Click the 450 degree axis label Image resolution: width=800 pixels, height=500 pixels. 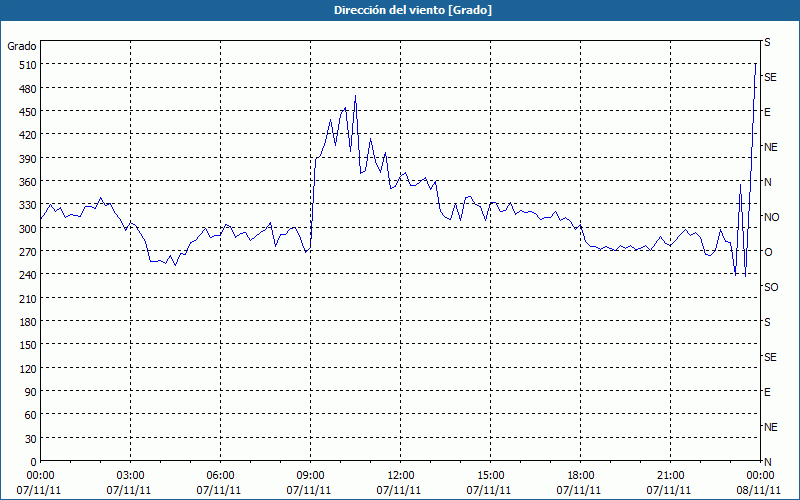pos(29,112)
